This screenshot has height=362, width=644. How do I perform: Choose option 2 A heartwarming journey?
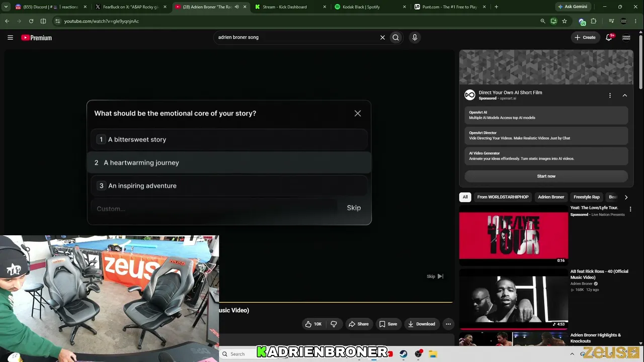pos(229,163)
